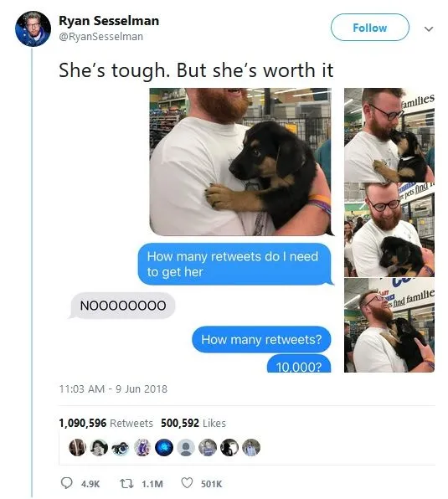Open top-right photo of puppy licking man

389,135
